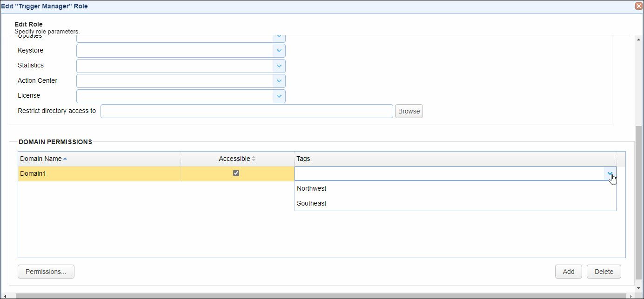Click the Delete domain button
Screen dimensions: 644x299
(x=604, y=272)
